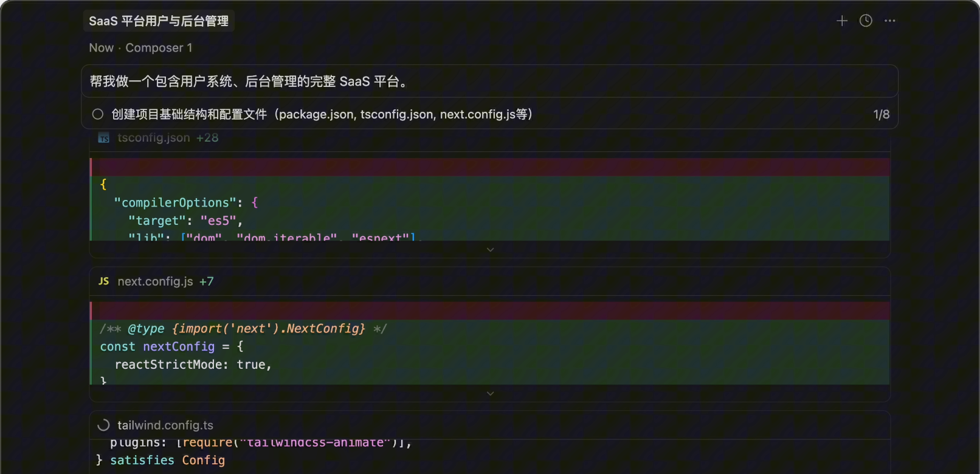Open chat history via clock icon
Image resolution: width=980 pixels, height=474 pixels.
pyautogui.click(x=866, y=21)
